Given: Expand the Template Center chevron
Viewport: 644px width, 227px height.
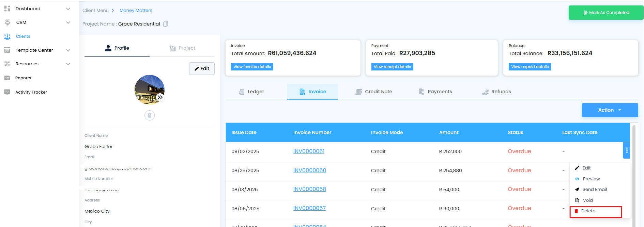Looking at the screenshot, I should click(68, 50).
